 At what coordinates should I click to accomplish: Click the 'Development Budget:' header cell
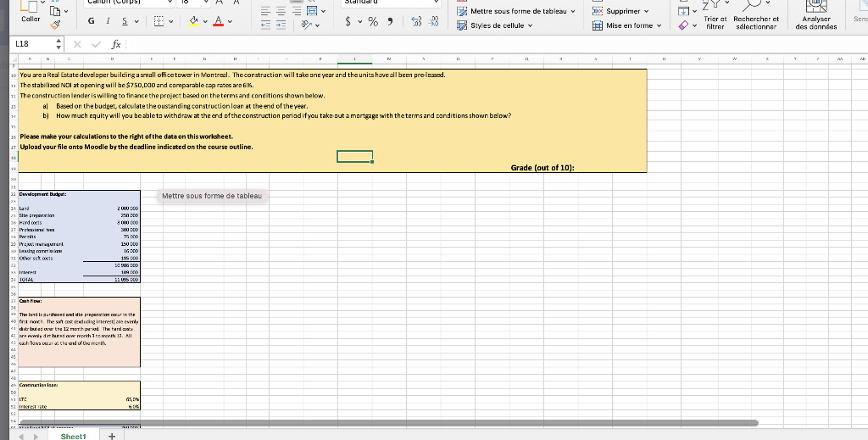43,194
